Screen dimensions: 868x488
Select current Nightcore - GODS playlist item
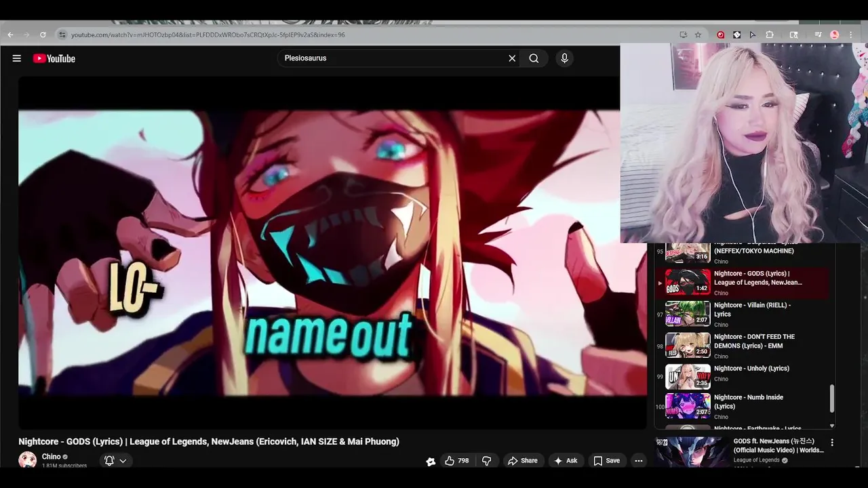743,283
